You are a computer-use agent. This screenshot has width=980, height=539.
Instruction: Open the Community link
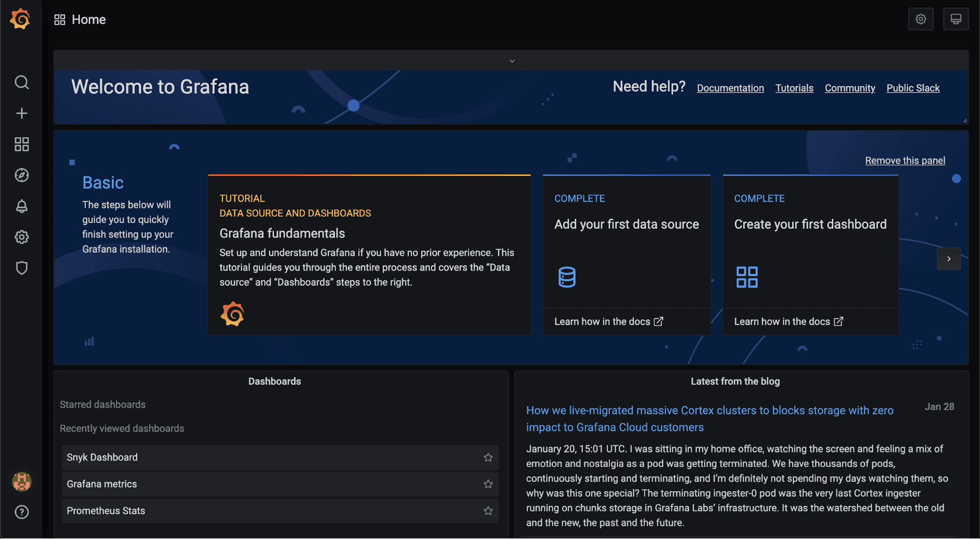[x=850, y=88]
